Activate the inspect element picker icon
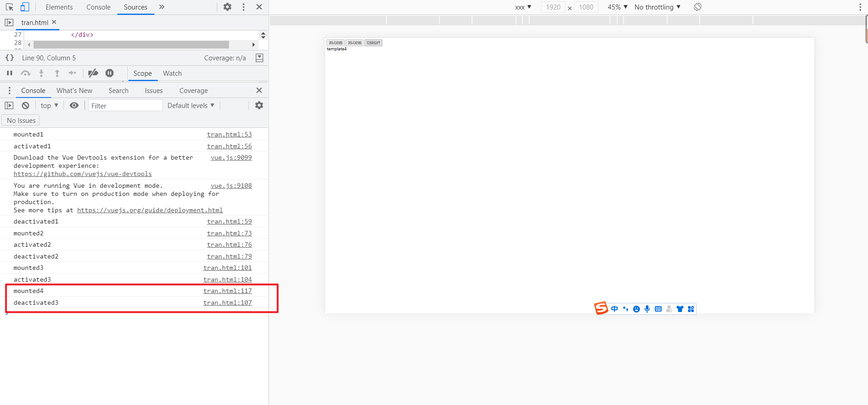The image size is (868, 405). click(10, 7)
